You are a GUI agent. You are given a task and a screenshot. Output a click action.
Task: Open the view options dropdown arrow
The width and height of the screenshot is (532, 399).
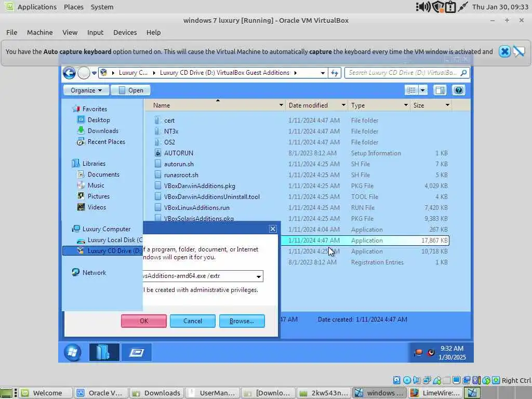423,90
